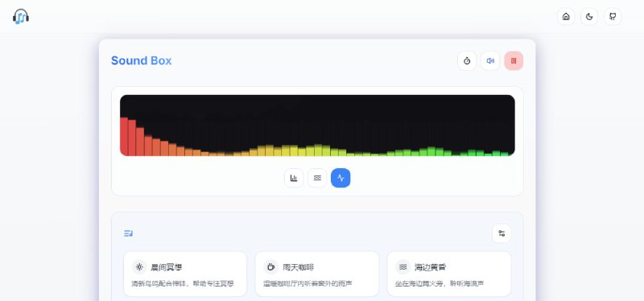Click the playlist music list icon
The height and width of the screenshot is (301, 644).
[129, 233]
